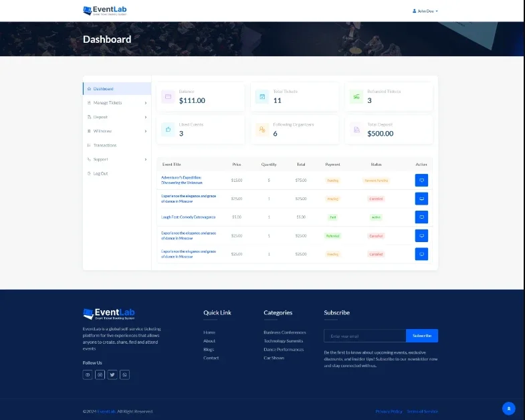Open Adventurer's Expedition event link
The height and width of the screenshot is (420, 525).
[x=181, y=180]
